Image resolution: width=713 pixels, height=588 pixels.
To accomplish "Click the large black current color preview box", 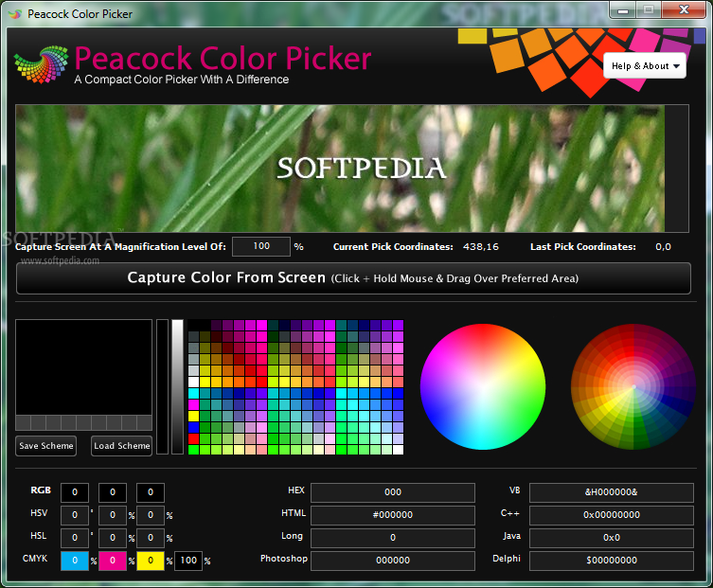I will [83, 367].
